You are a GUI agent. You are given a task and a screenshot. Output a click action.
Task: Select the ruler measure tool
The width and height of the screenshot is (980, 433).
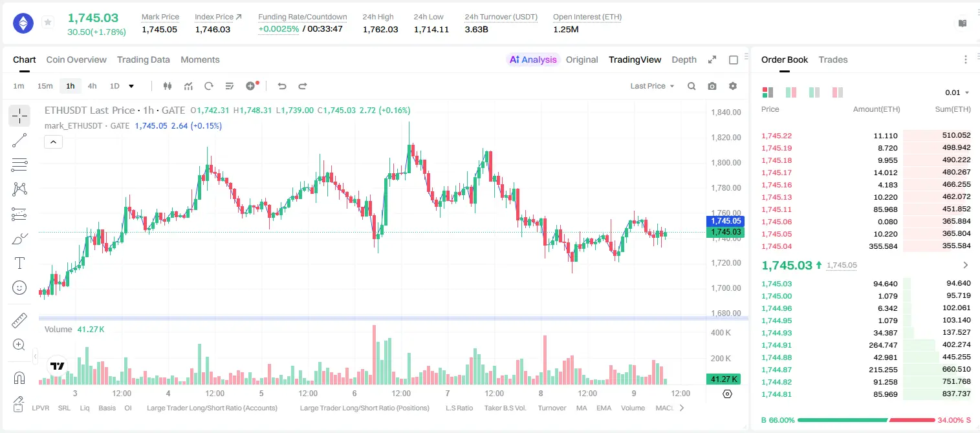point(19,320)
